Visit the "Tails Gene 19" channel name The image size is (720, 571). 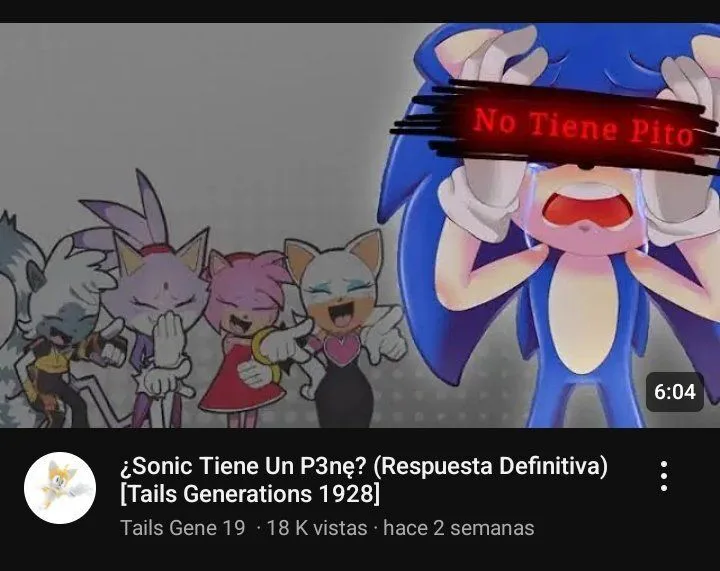(183, 528)
